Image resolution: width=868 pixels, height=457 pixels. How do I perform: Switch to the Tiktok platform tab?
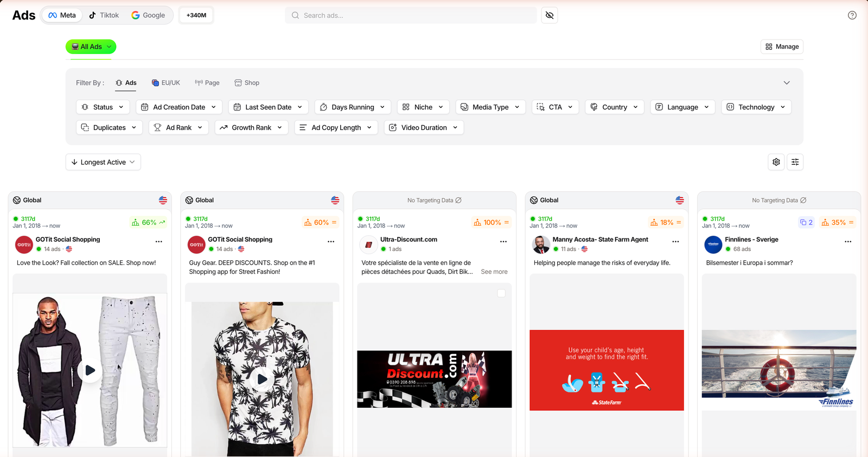tap(104, 15)
